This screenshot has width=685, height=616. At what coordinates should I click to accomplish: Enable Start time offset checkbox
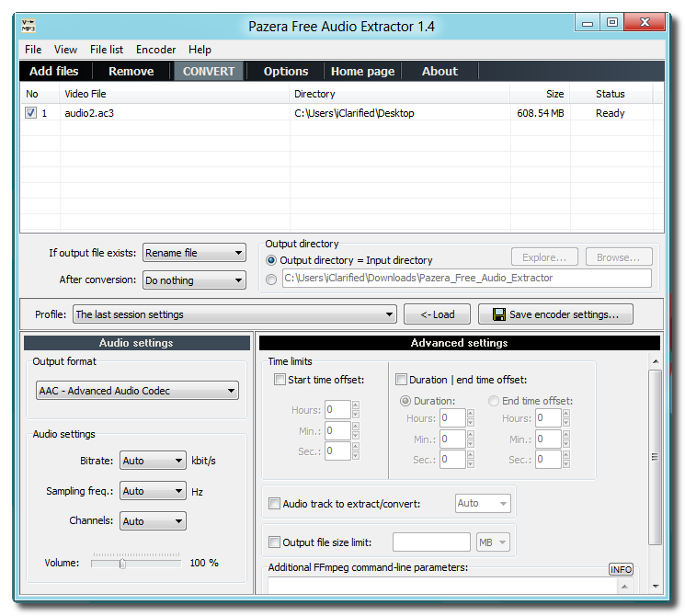tap(280, 379)
